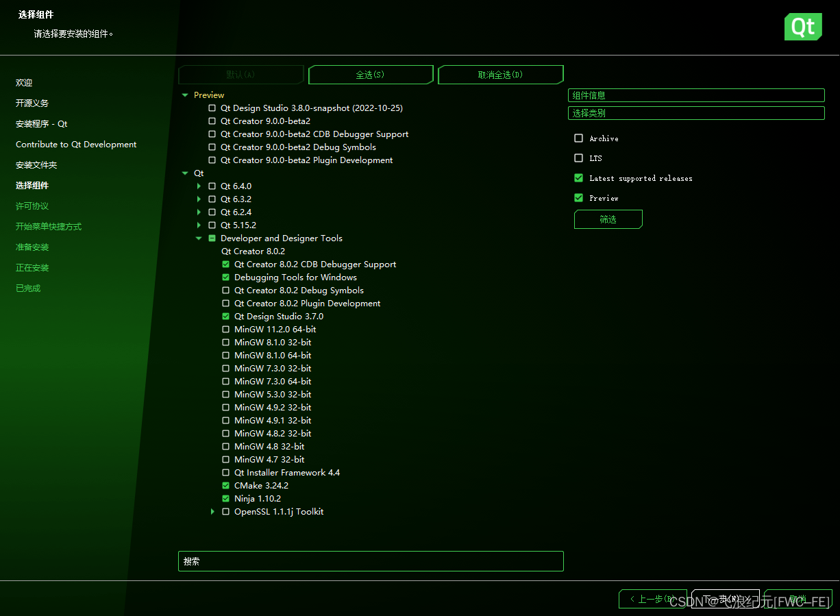Select 开源义务 step in sidebar

click(32, 103)
